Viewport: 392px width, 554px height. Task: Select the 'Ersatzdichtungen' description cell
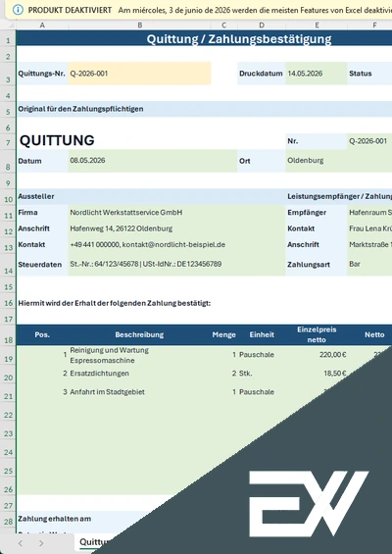[x=140, y=374]
